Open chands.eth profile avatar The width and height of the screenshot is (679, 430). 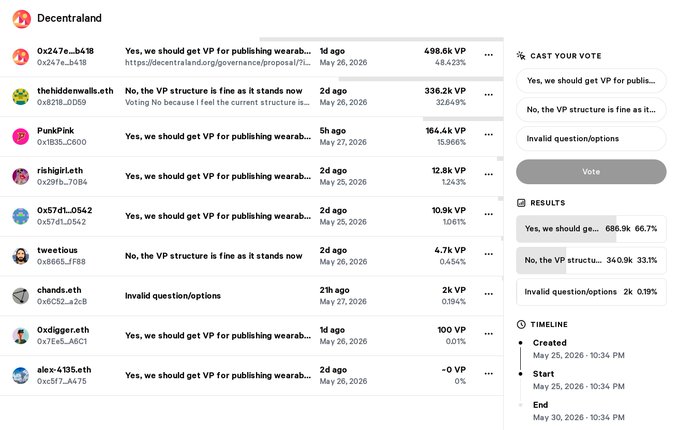(20, 296)
